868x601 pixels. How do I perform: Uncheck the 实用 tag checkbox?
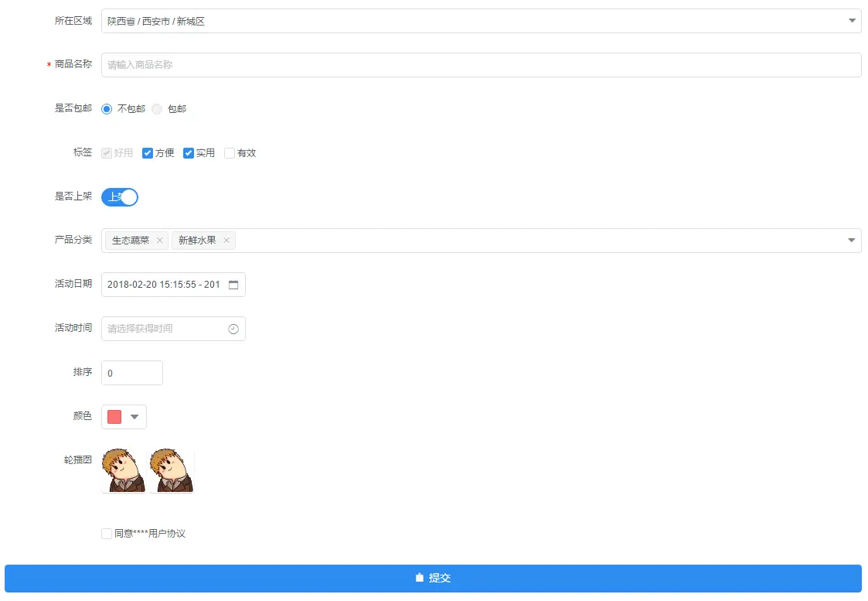(x=189, y=152)
